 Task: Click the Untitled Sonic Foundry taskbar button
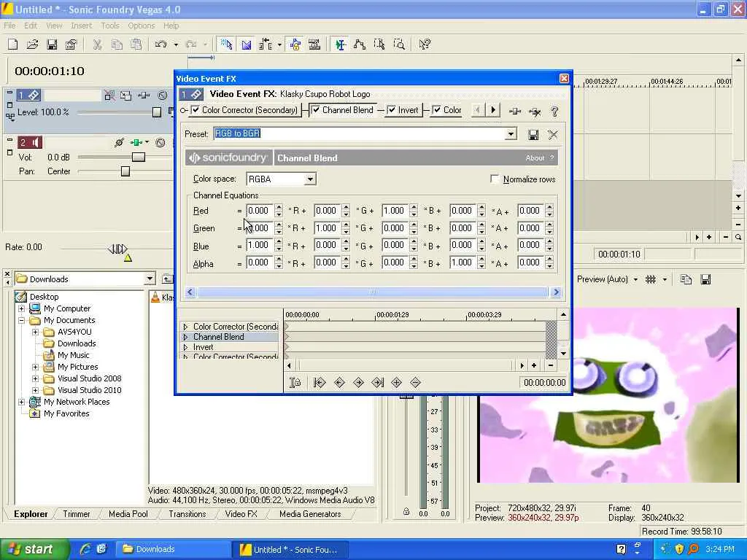(290, 549)
